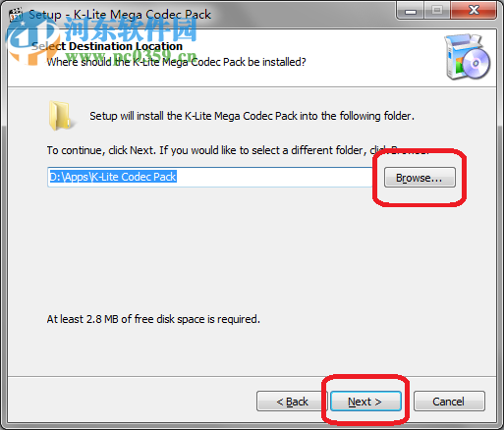Screen dimensions: 504x430
Task: Click the yellow folder icon
Action: [x=60, y=116]
